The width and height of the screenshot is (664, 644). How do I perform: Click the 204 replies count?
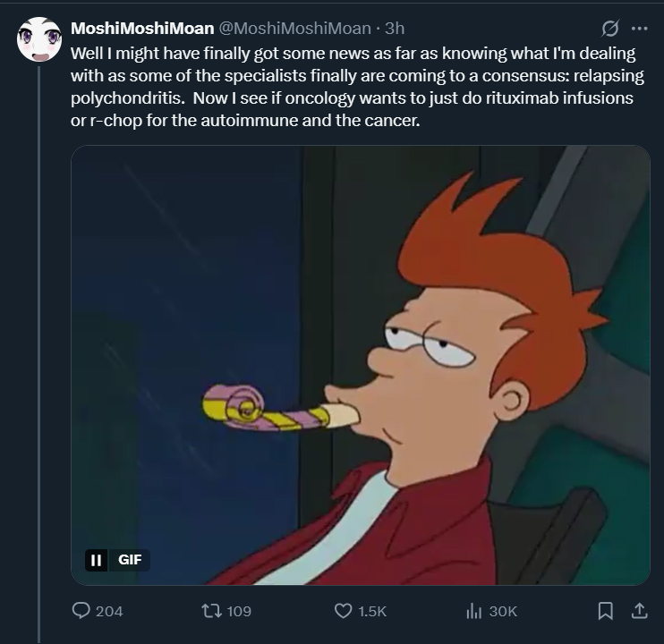pyautogui.click(x=109, y=611)
